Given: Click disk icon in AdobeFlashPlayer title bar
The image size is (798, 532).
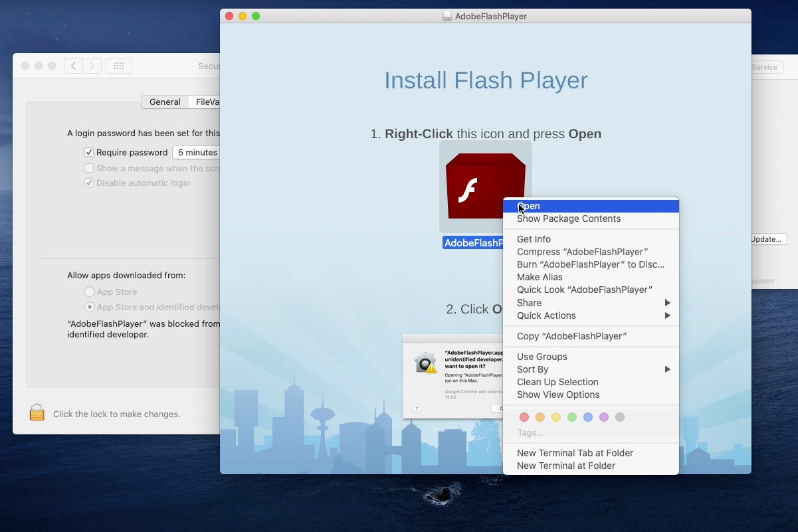Looking at the screenshot, I should point(447,16).
